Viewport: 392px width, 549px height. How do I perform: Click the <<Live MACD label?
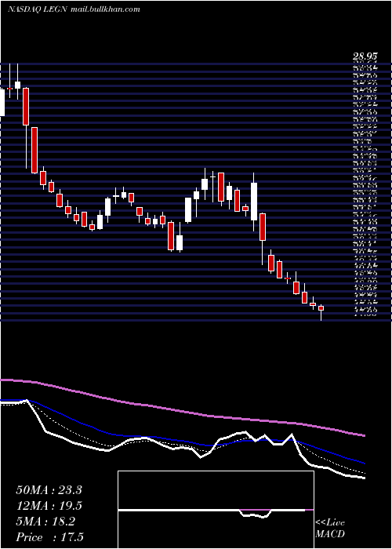point(330,528)
